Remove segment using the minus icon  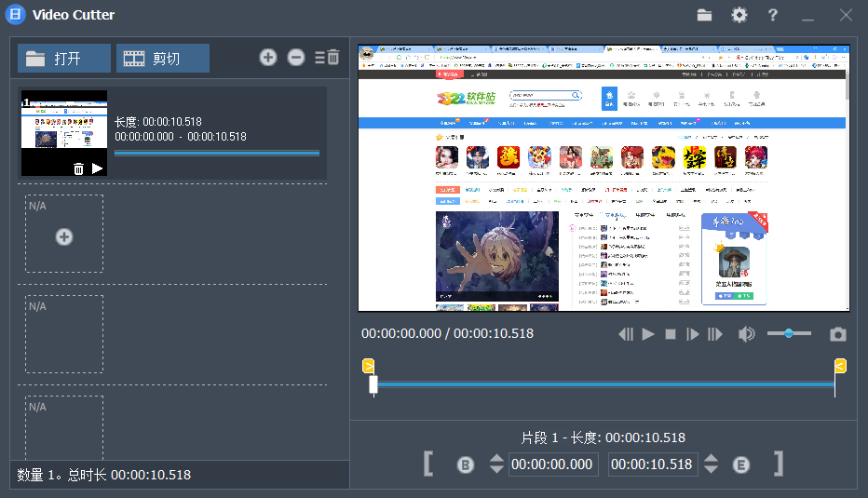coord(296,57)
